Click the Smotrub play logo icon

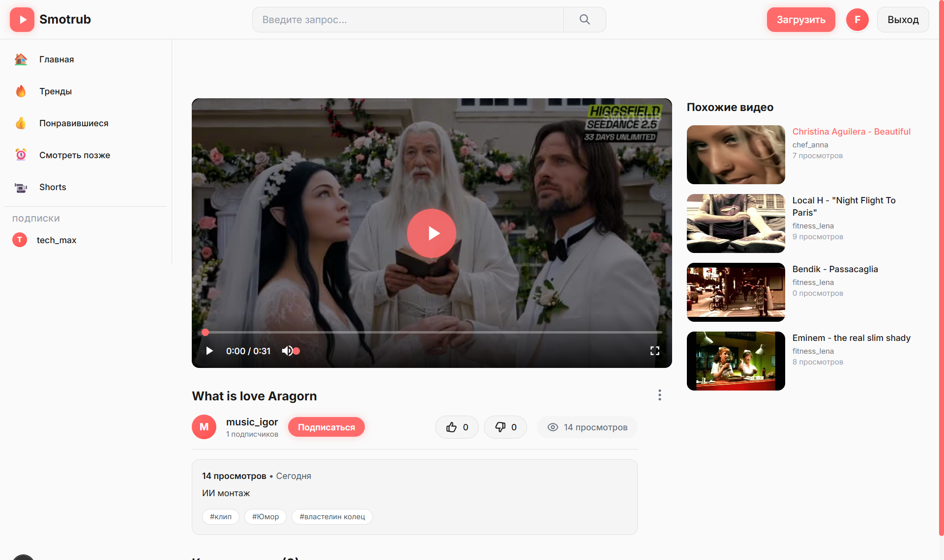tap(22, 20)
